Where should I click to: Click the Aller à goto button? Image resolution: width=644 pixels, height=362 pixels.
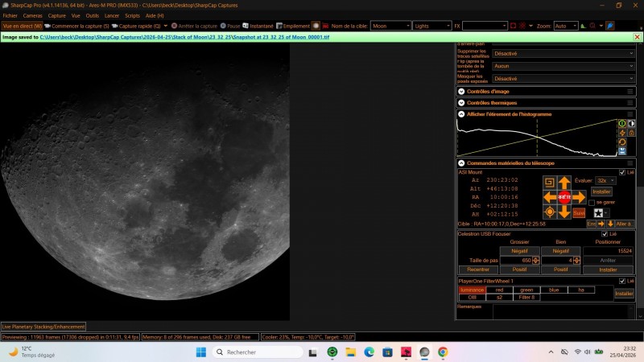pyautogui.click(x=623, y=224)
